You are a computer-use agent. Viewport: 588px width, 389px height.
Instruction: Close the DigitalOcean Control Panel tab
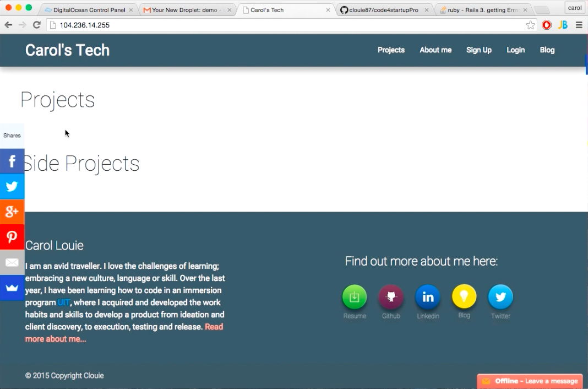pyautogui.click(x=131, y=10)
